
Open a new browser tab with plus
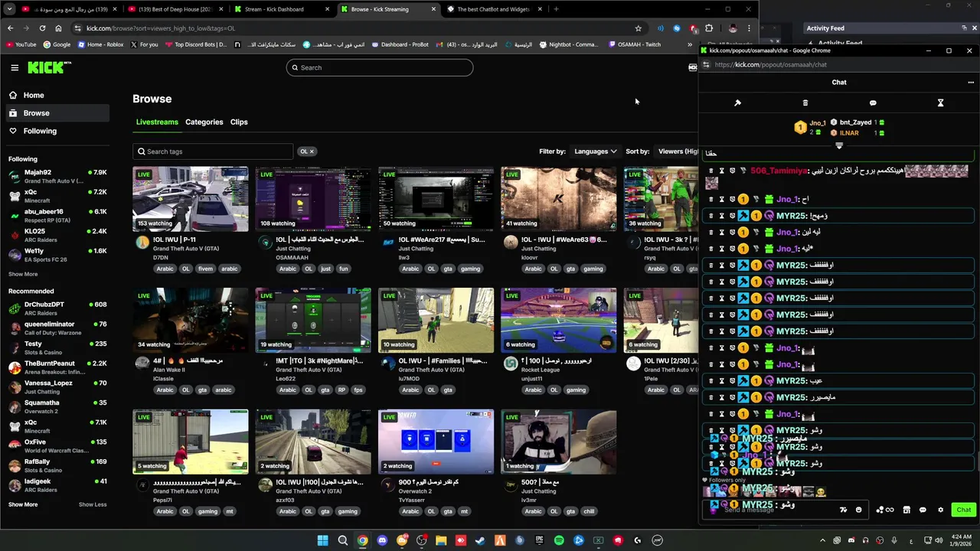[556, 9]
